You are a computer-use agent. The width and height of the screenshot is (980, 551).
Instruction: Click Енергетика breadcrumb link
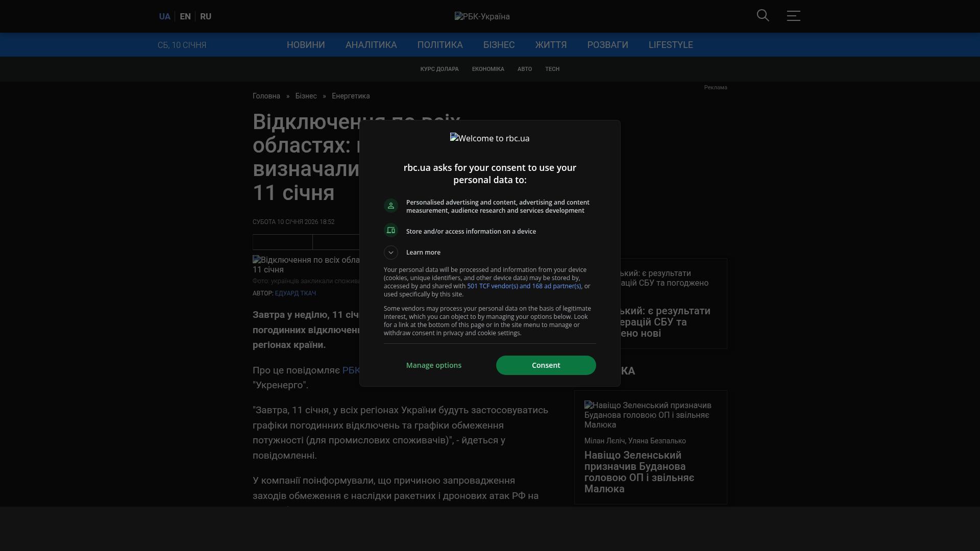pyautogui.click(x=351, y=96)
